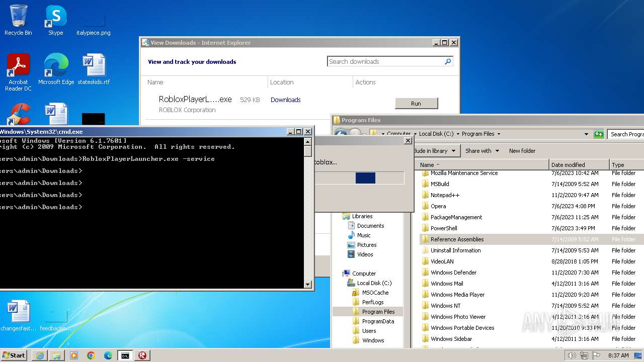Viewport: 644px width, 362px height.
Task: Select Users folder in the navigation tree
Action: pos(369,331)
